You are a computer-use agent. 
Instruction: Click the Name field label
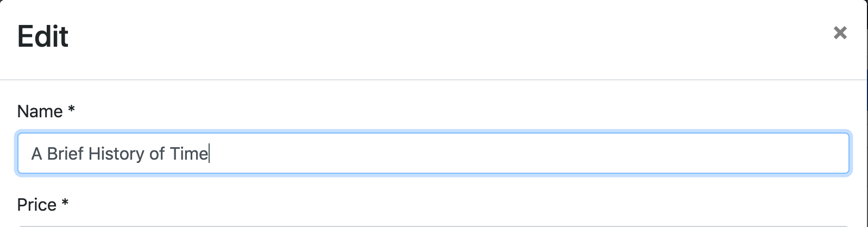point(40,111)
